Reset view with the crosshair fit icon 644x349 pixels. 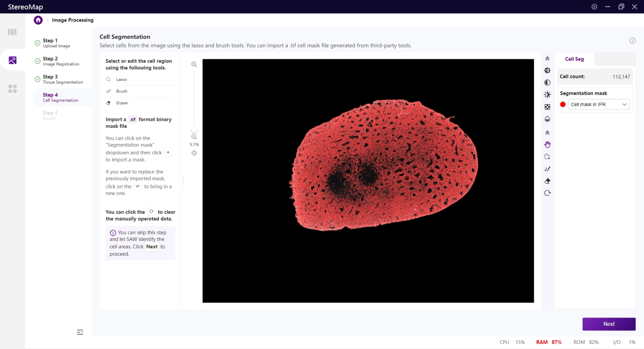[x=194, y=153]
